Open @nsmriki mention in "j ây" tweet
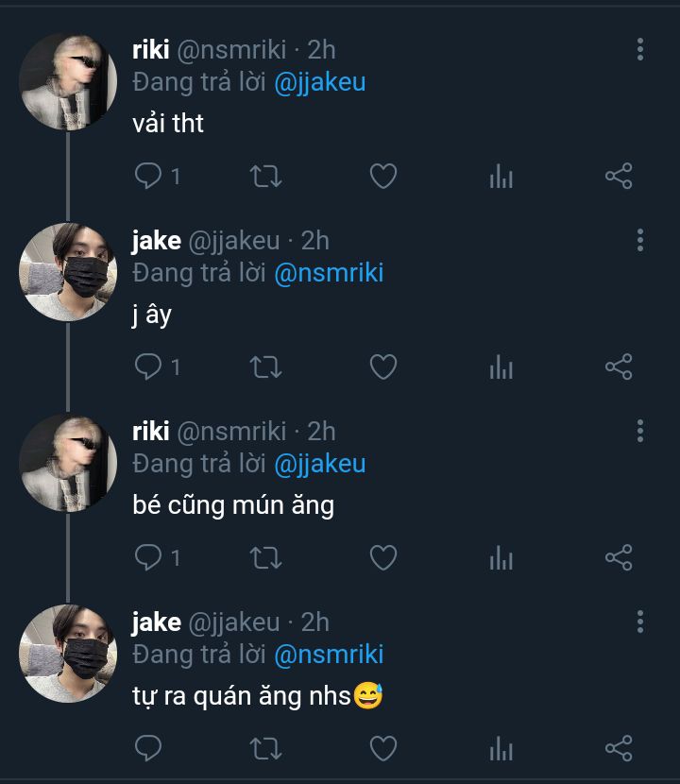This screenshot has width=680, height=784. [x=329, y=273]
